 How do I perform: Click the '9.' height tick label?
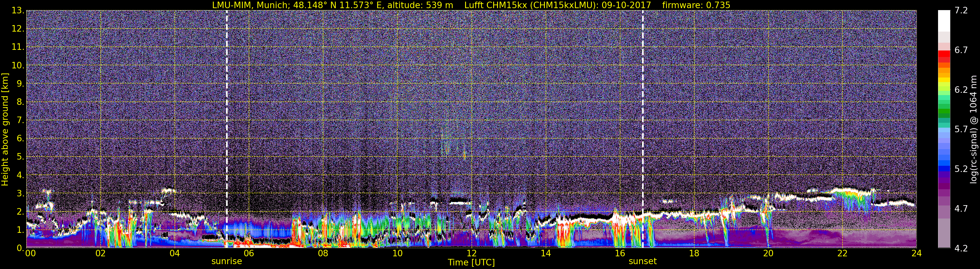tap(20, 84)
